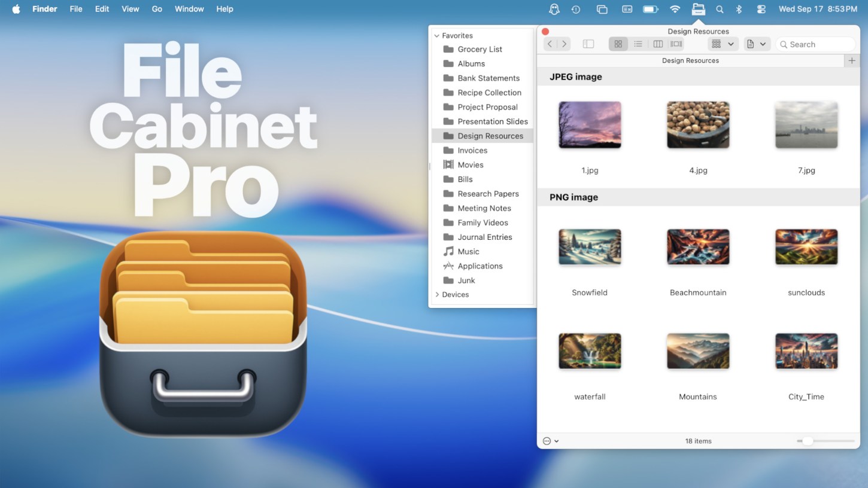Open the File menu
The height and width of the screenshot is (488, 868).
(x=76, y=9)
